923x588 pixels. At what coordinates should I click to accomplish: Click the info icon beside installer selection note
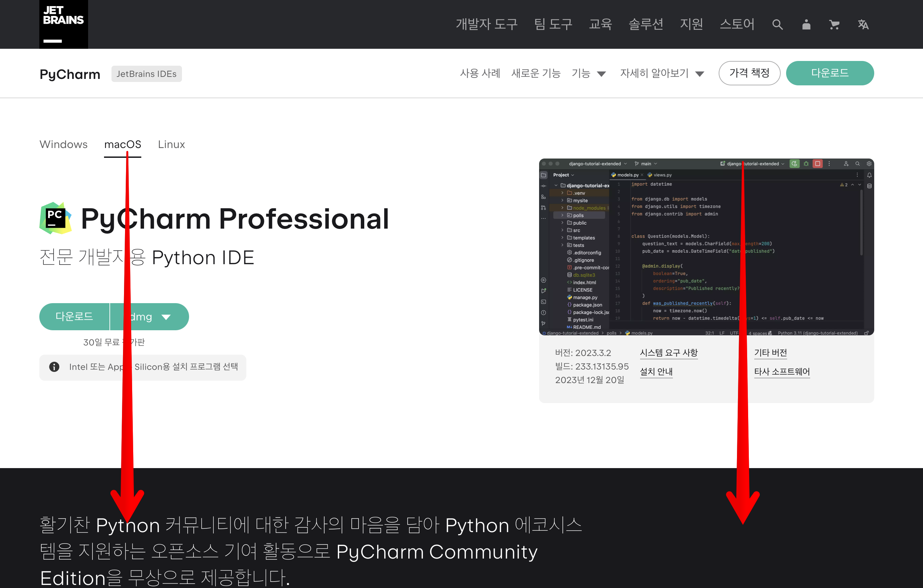point(54,367)
